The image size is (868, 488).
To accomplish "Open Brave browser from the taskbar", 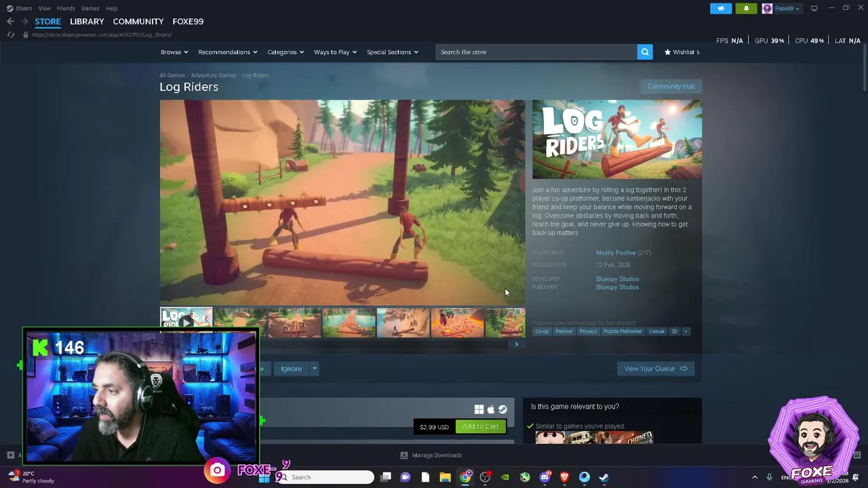I will point(564,477).
